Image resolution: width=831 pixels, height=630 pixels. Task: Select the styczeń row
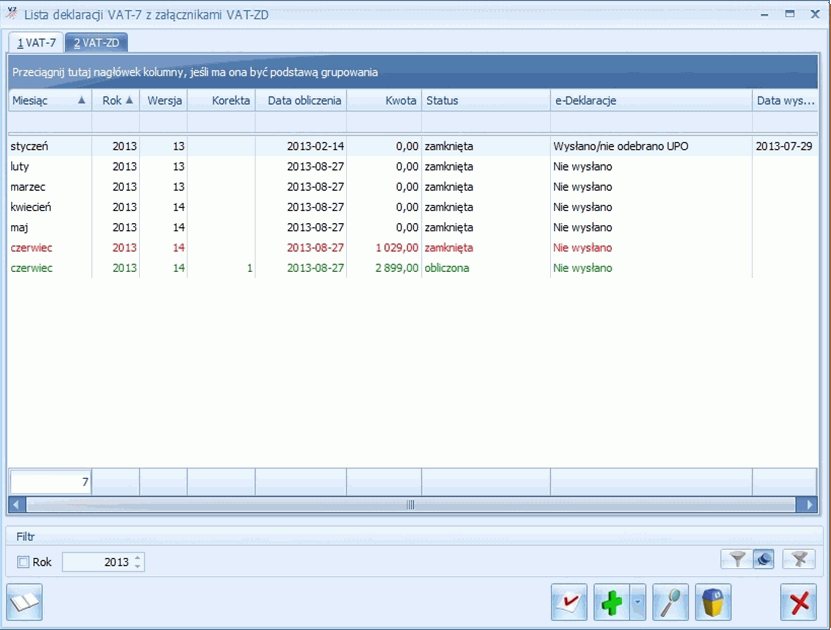point(413,146)
